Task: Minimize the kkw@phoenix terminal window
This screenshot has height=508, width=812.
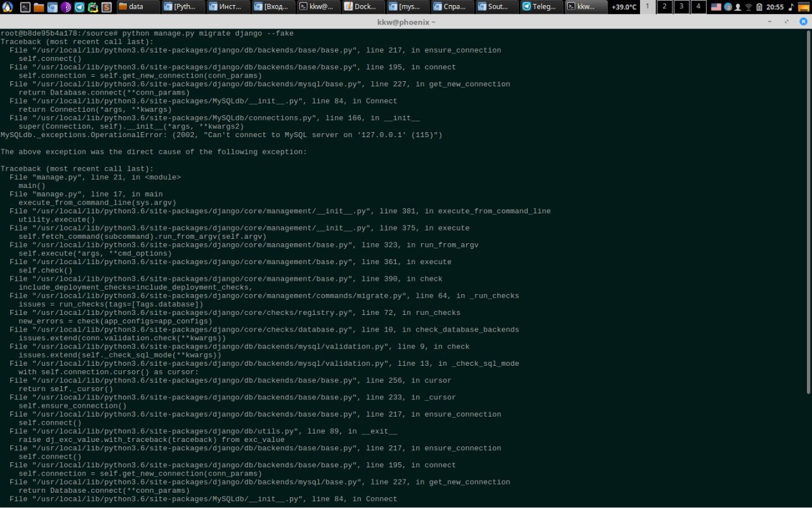Action: coord(771,21)
